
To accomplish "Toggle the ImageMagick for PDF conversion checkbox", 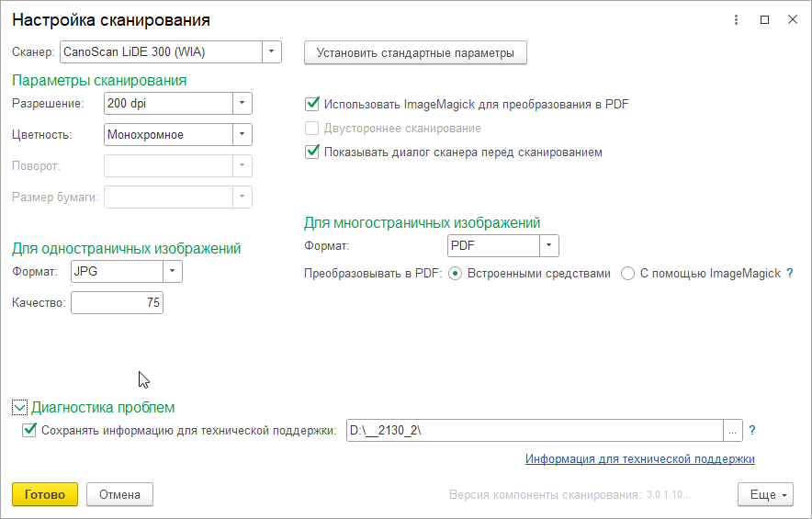I will click(312, 104).
